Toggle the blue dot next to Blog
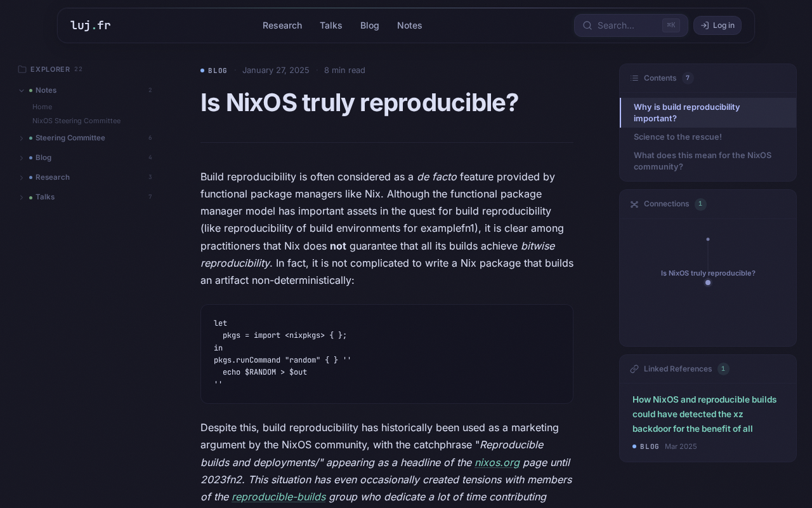Image resolution: width=812 pixels, height=508 pixels. pyautogui.click(x=30, y=157)
